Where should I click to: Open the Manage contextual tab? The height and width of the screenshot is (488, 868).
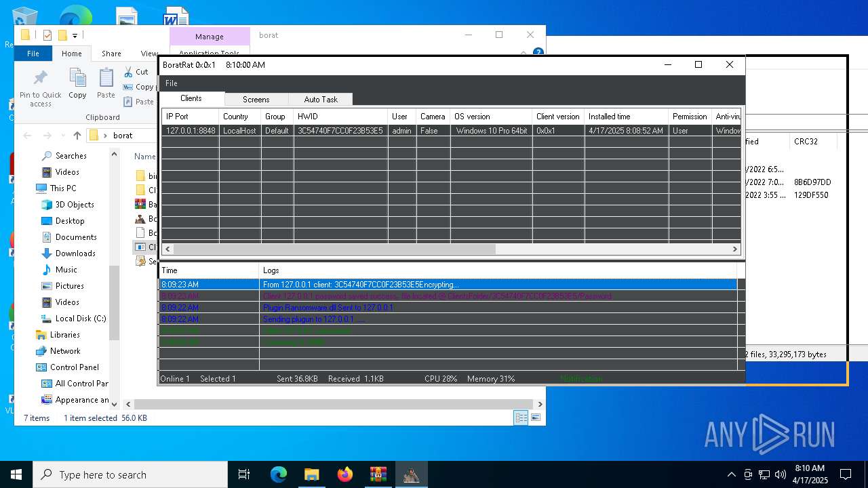click(210, 37)
